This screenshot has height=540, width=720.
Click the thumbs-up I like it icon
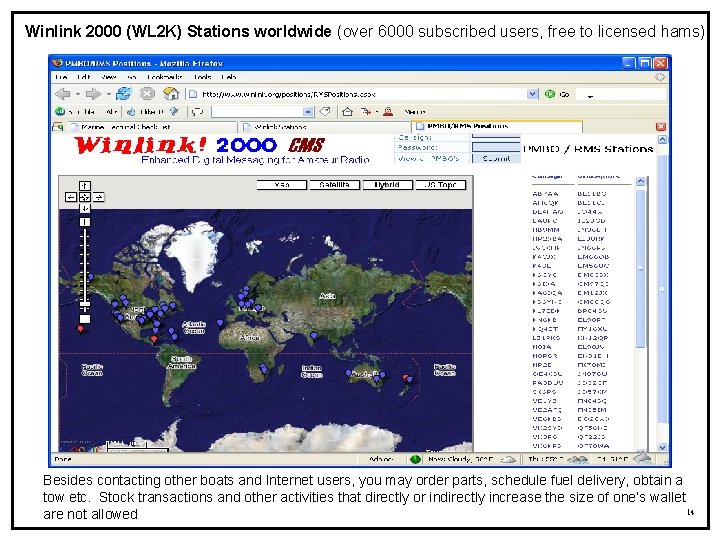pos(131,112)
